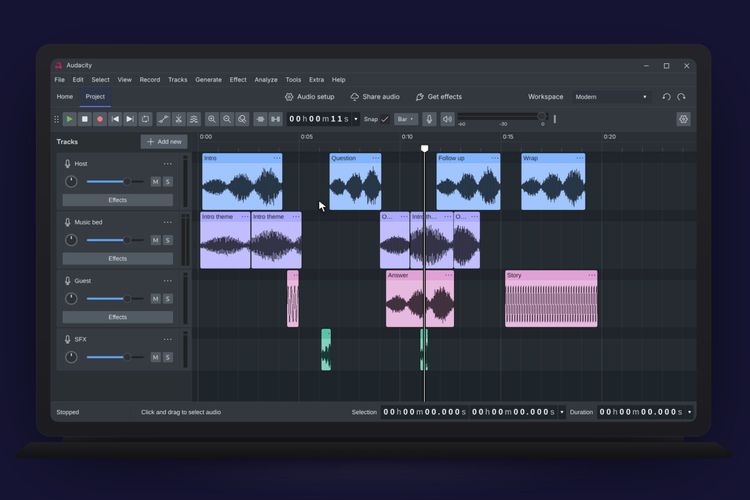Image resolution: width=750 pixels, height=500 pixels.
Task: Open SFX track options menu (three dots)
Action: (167, 339)
